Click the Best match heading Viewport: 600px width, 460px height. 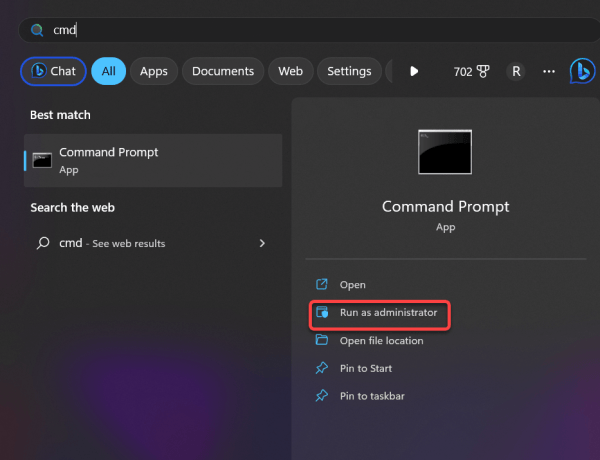pyautogui.click(x=60, y=115)
